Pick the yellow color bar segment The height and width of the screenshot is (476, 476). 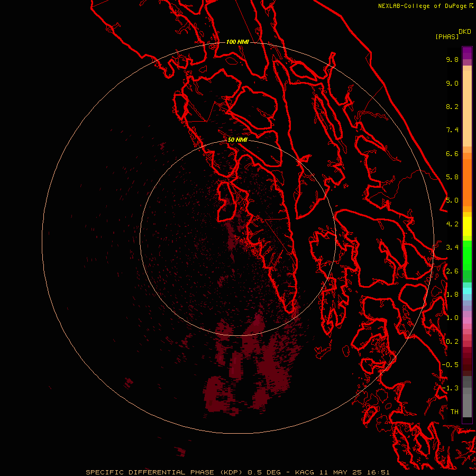[467, 226]
